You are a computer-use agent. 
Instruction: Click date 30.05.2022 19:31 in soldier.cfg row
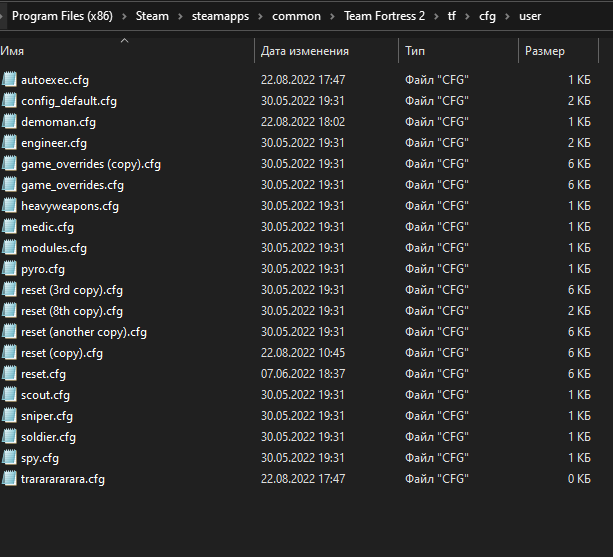pos(303,437)
